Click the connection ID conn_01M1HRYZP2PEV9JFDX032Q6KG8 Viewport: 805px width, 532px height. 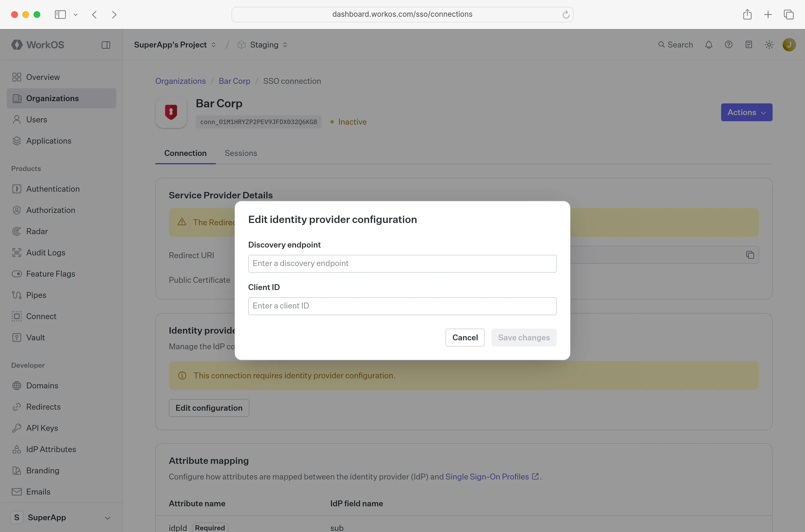pyautogui.click(x=259, y=122)
